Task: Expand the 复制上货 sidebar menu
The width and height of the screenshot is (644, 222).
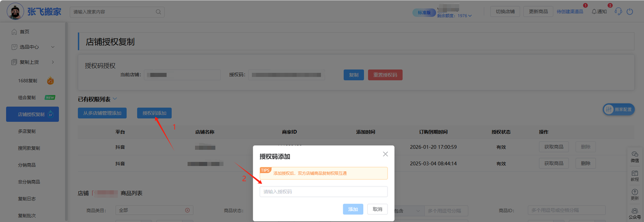Action: [33, 62]
